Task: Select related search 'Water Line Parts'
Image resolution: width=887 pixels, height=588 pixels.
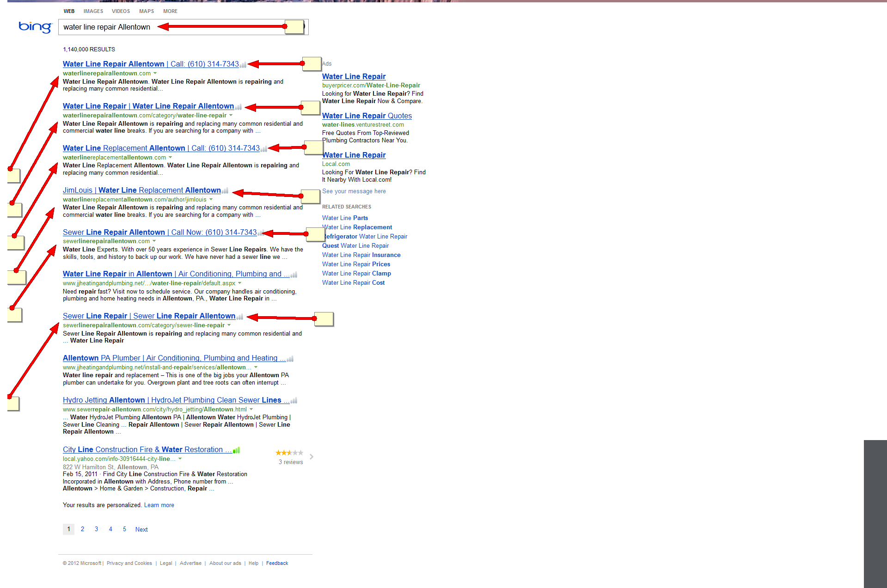Action: [x=345, y=218]
